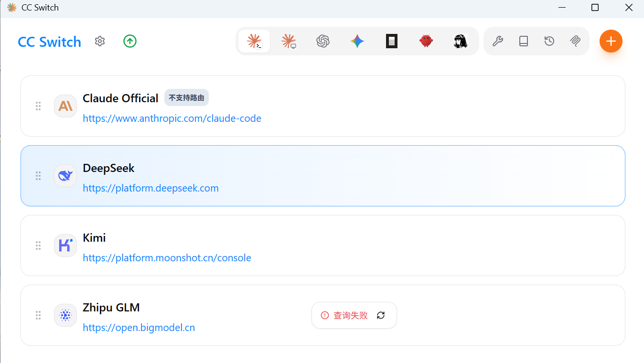Click the CC Switch icon in title bar

pos(11,8)
